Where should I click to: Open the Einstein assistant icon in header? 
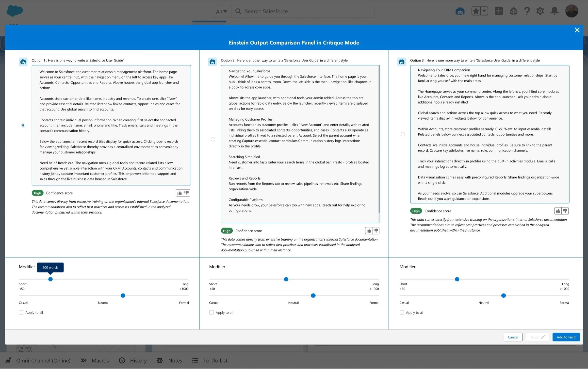(x=460, y=11)
